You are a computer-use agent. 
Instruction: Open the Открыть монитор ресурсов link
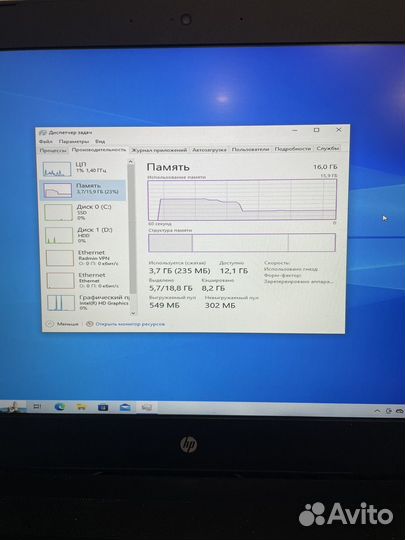coord(130,324)
